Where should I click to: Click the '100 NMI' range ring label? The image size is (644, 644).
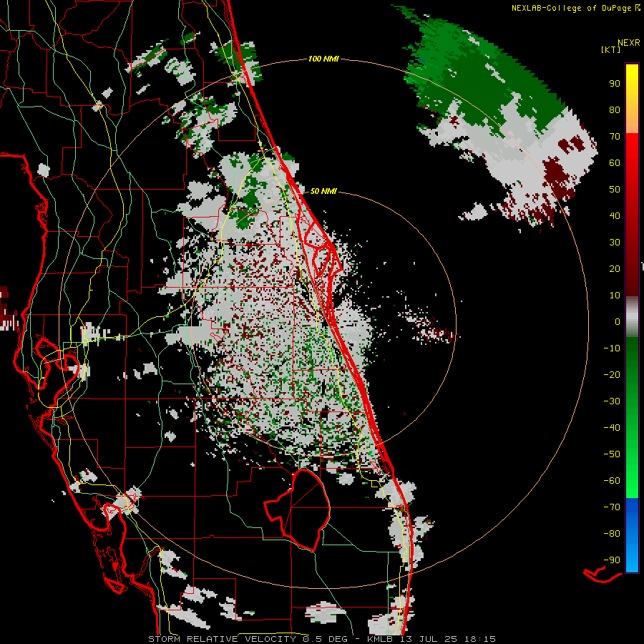[323, 59]
